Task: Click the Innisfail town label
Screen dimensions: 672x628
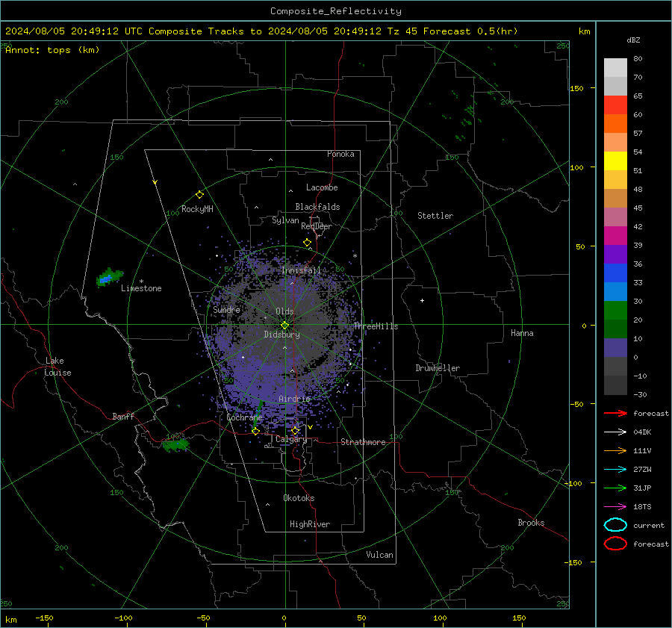Action: click(302, 270)
